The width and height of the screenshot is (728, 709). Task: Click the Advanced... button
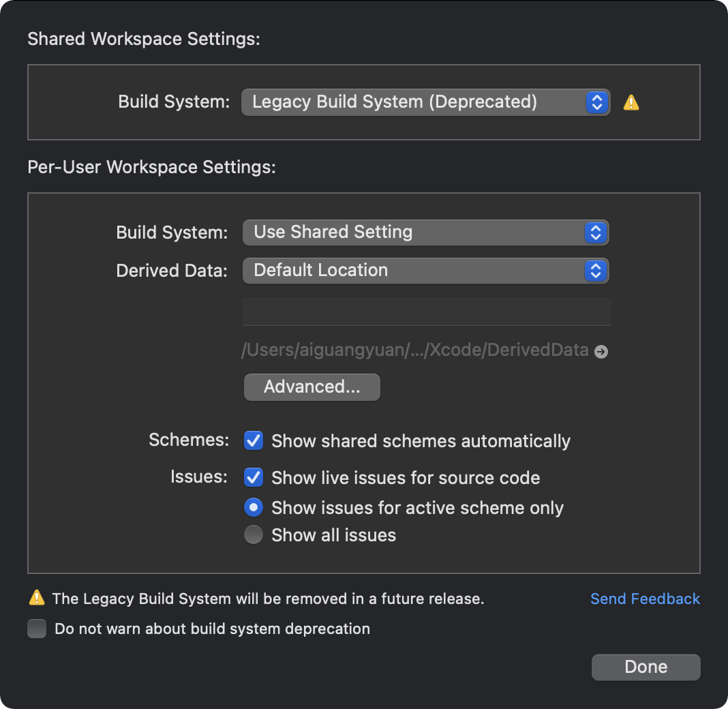312,387
